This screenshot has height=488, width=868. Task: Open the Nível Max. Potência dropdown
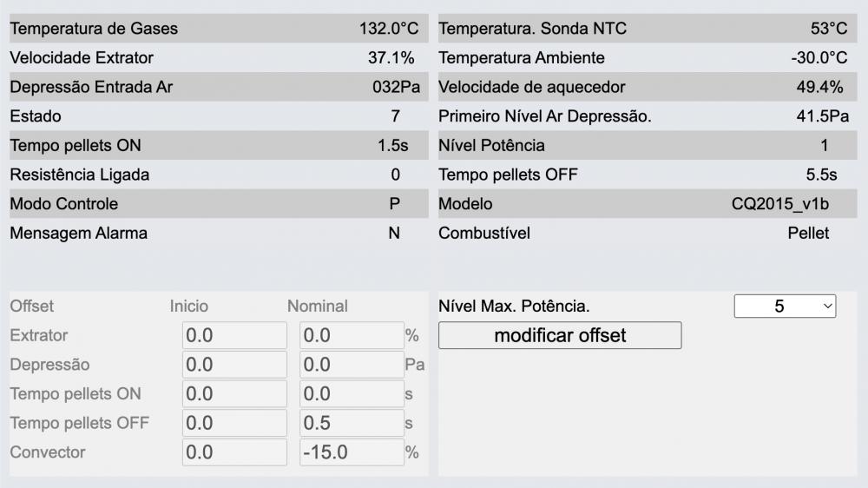pyautogui.click(x=785, y=307)
